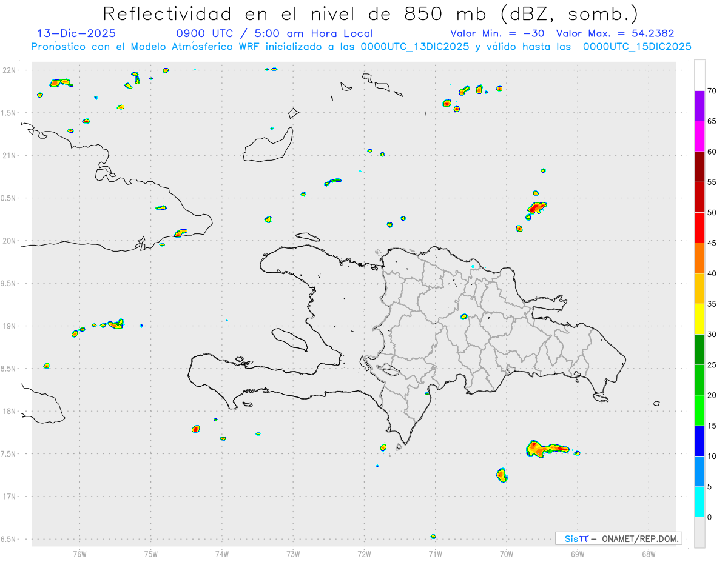Click the latitude axis label "17N"

[x=10, y=497]
